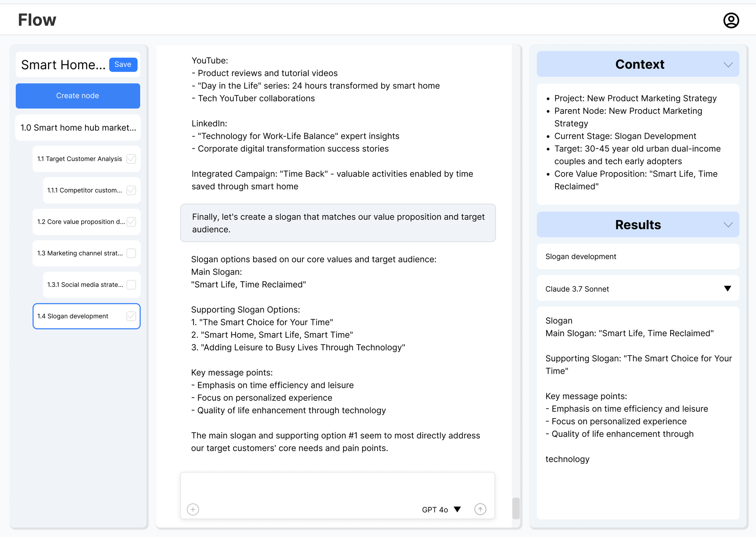Click the 'Integrated Campaign: Time Back' line

[x=332, y=180]
